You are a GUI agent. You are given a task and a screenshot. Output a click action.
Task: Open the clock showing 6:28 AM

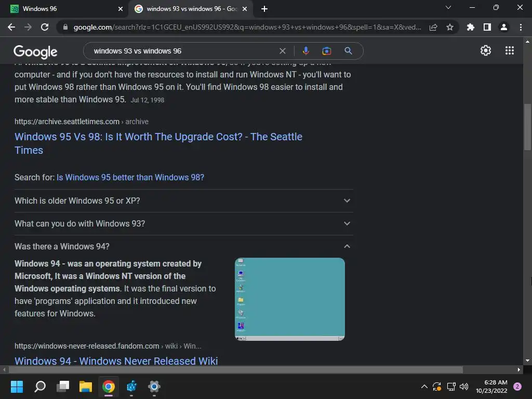coord(491,387)
